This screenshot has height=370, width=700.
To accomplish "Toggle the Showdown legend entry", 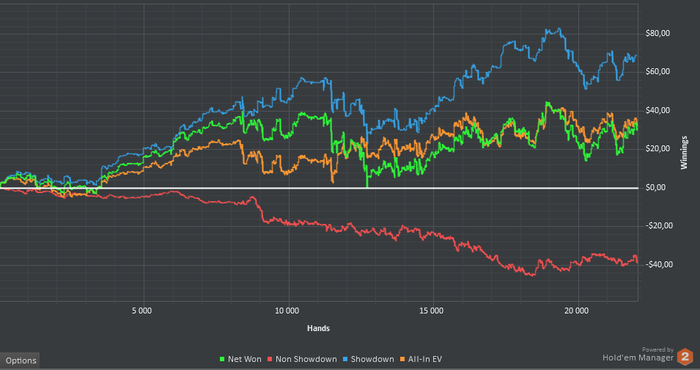I will tap(368, 359).
